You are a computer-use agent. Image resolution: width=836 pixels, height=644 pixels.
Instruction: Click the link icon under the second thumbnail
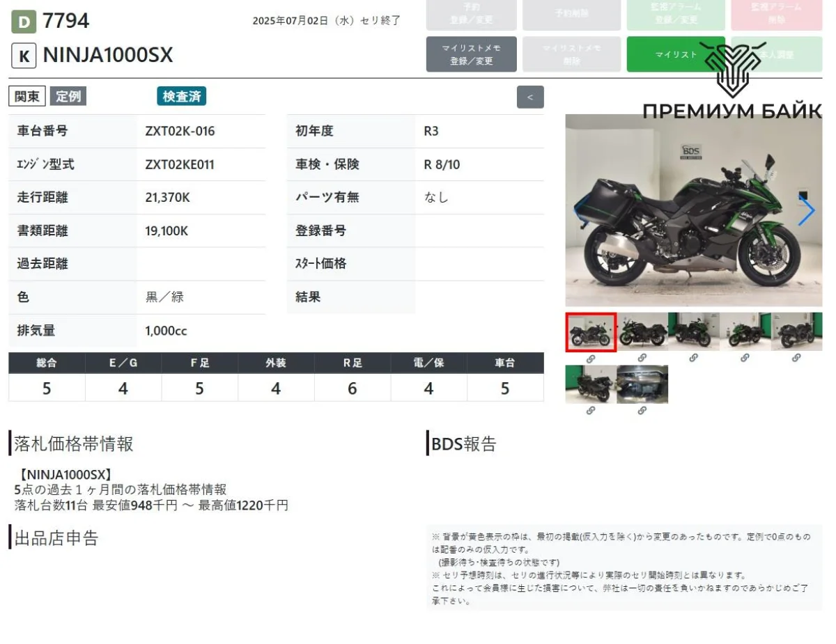click(642, 358)
